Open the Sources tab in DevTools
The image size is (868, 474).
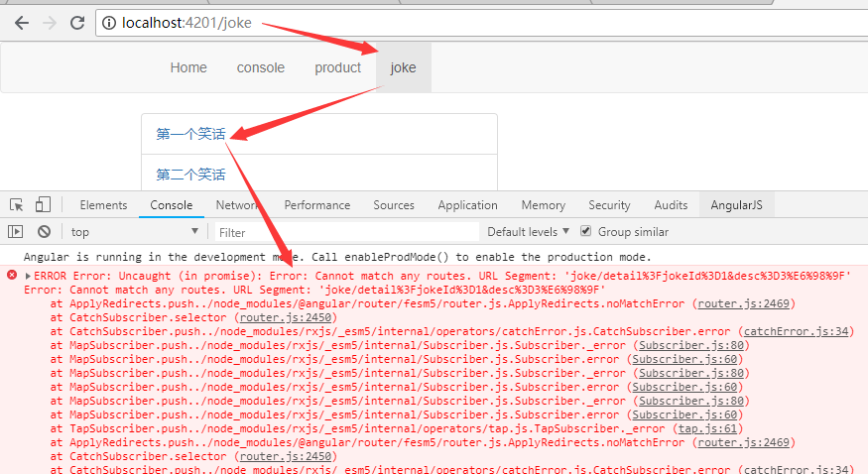coord(394,205)
